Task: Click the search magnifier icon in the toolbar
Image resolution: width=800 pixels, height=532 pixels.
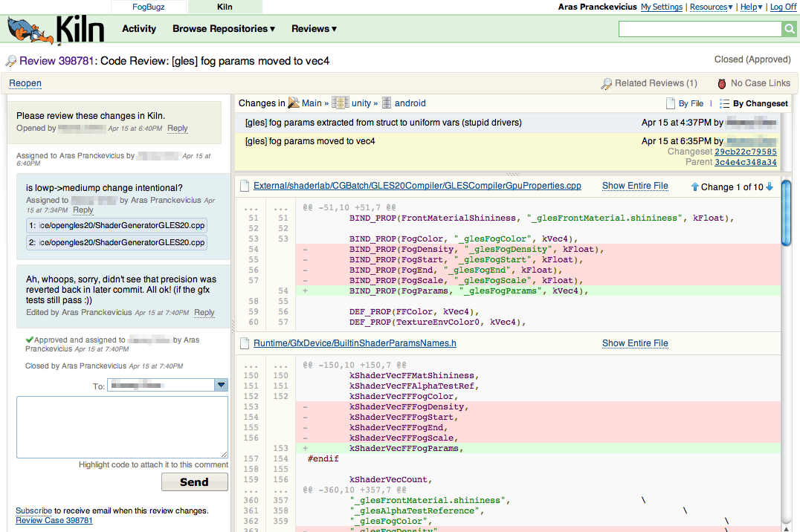Action: coord(790,28)
